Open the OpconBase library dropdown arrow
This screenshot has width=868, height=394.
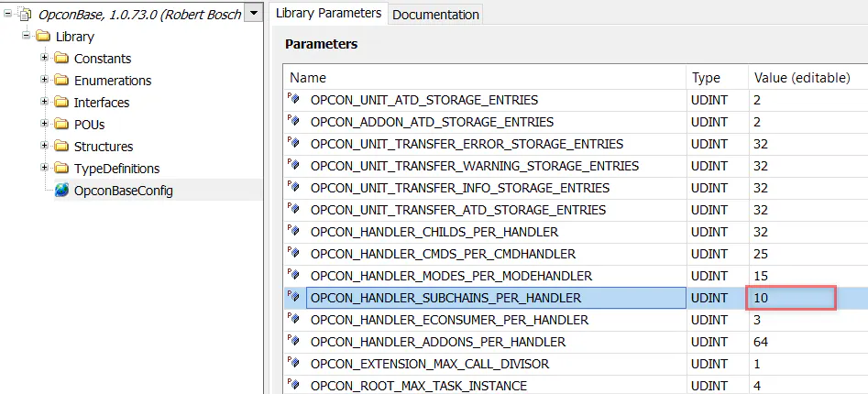(254, 14)
